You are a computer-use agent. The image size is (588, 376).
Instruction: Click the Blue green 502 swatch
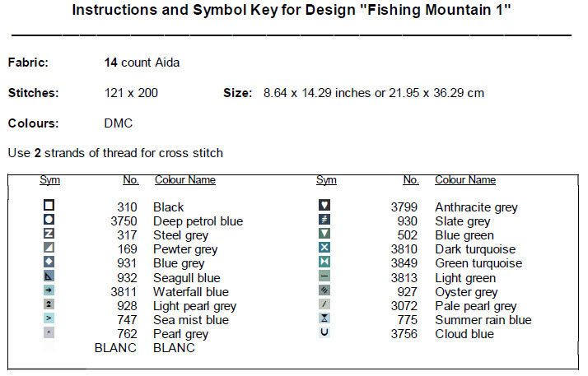point(324,234)
